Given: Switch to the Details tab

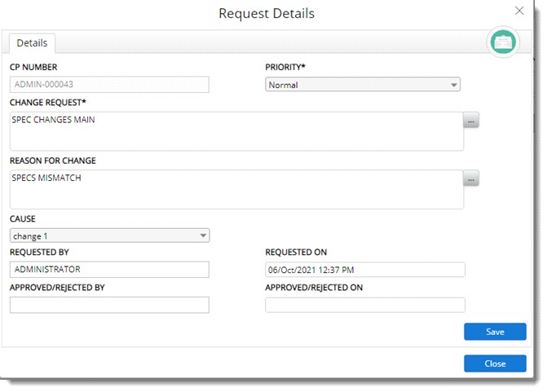Looking at the screenshot, I should tap(32, 42).
